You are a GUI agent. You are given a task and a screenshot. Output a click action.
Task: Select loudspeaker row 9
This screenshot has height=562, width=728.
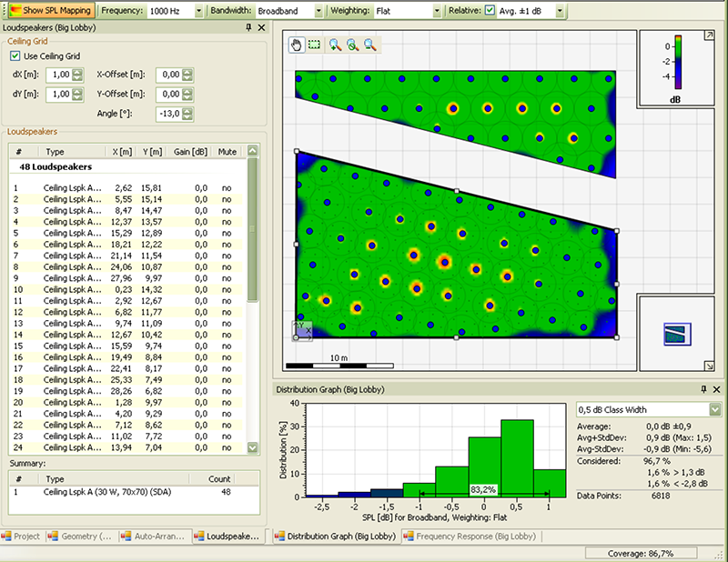(126, 278)
